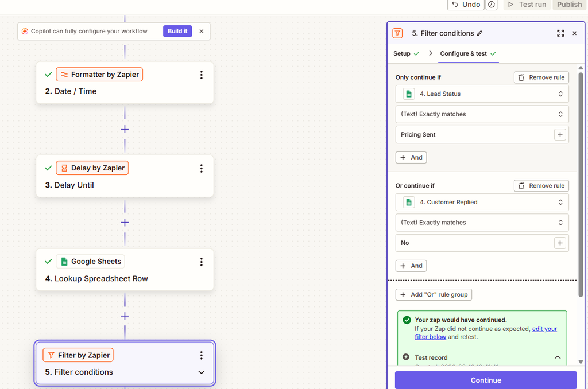Open the Google Sheets step menu dots

(202, 262)
